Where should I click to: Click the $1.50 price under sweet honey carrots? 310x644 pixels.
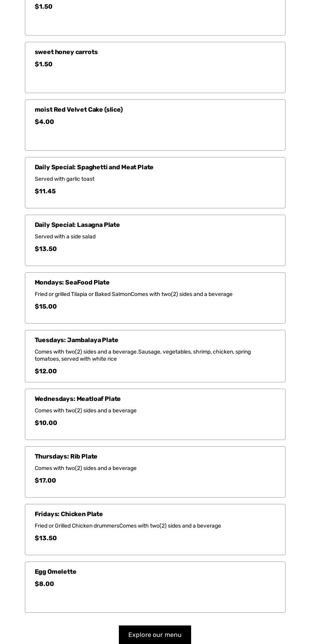click(43, 64)
